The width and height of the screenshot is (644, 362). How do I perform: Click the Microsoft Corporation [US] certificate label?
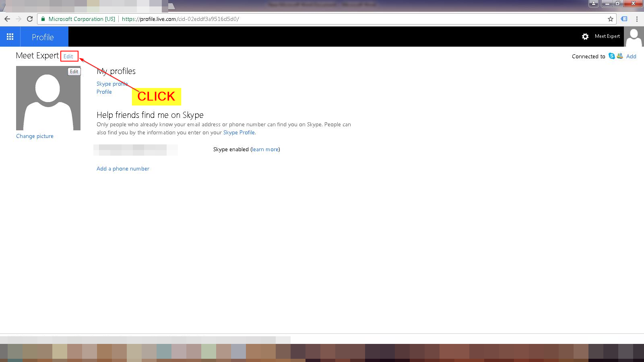point(82,19)
